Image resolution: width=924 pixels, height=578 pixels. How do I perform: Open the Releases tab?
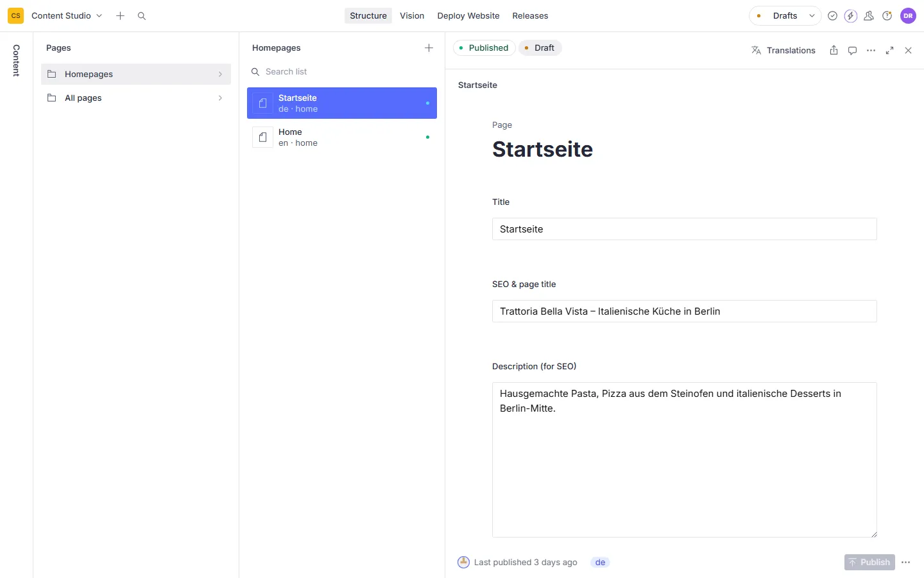530,15
